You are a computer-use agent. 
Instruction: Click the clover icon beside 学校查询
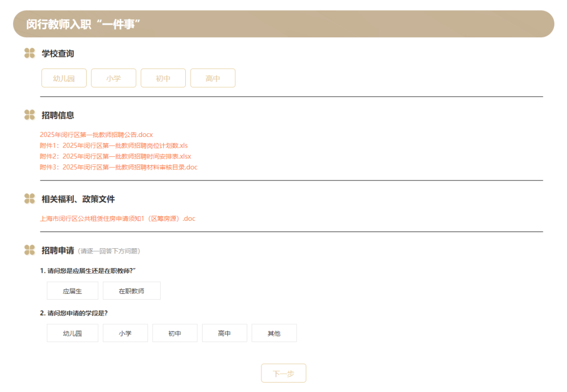pyautogui.click(x=30, y=53)
